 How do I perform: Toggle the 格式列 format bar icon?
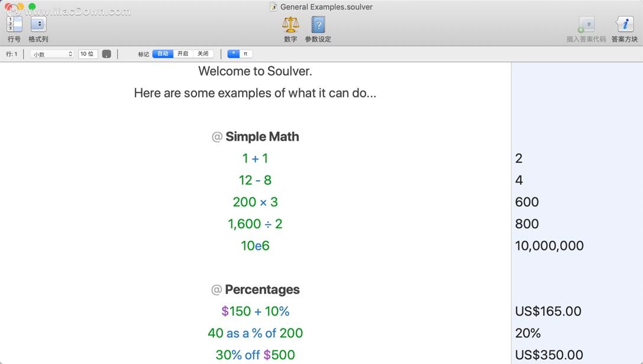38,24
